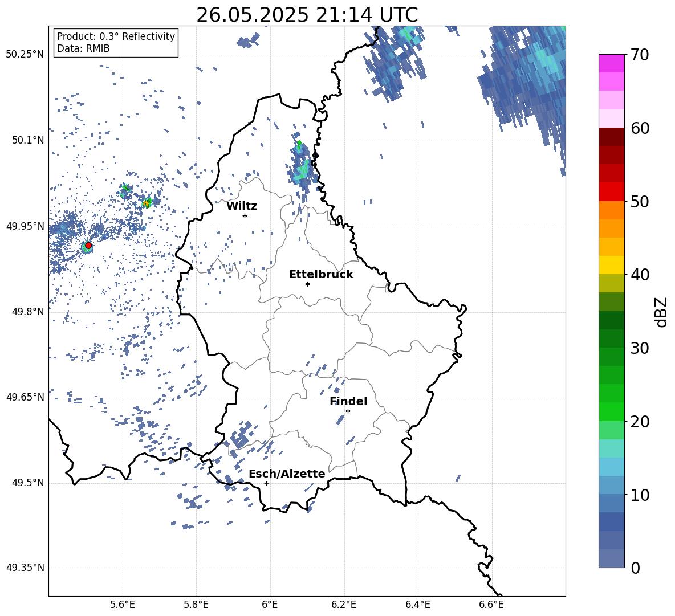675x616 pixels.
Task: Click the 'Product: 0.3° Reflectivity' text
Action: pos(116,36)
